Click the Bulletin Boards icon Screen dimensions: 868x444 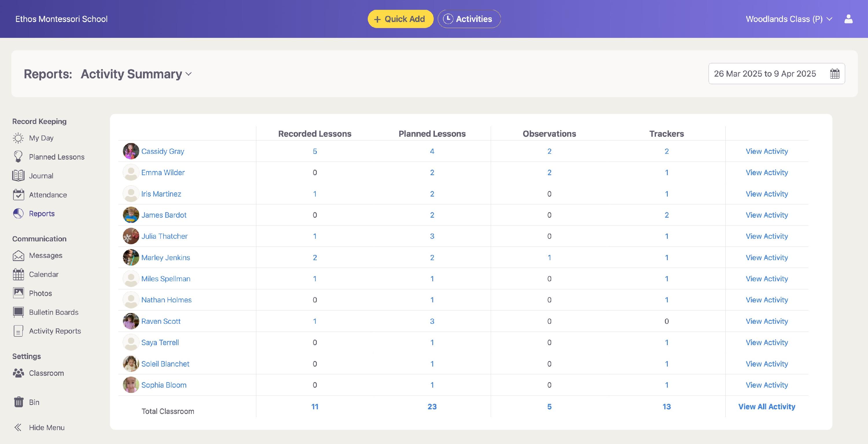pos(18,312)
